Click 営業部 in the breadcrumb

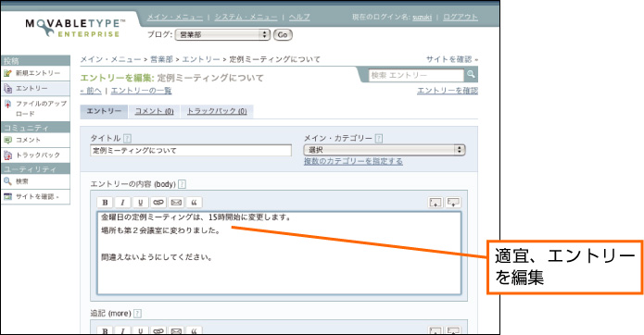(161, 59)
